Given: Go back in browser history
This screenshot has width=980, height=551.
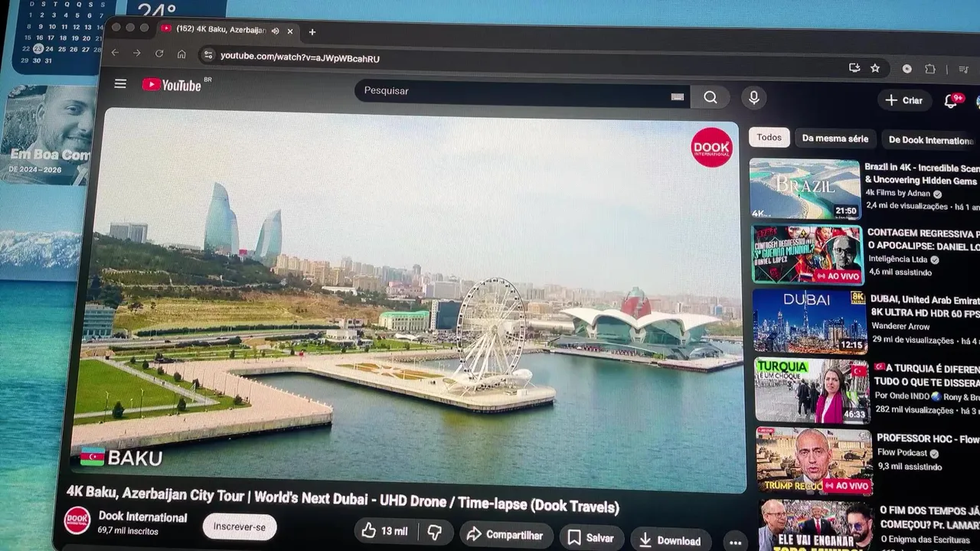Looking at the screenshot, I should click(115, 53).
